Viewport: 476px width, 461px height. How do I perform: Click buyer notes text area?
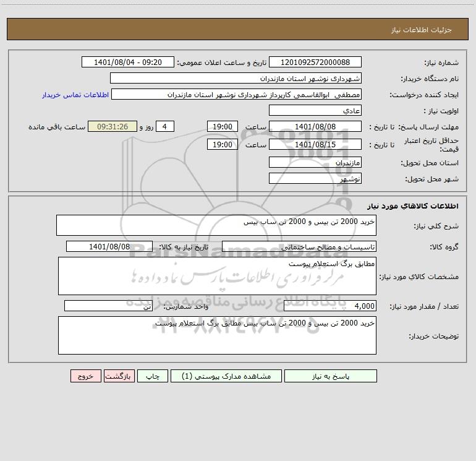pos(217,335)
